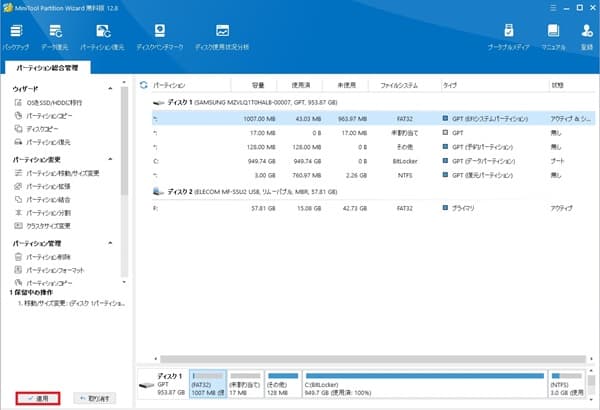600x410 pixels.
Task: Click the ディスク 1 GPT disk map label
Action: tap(162, 384)
